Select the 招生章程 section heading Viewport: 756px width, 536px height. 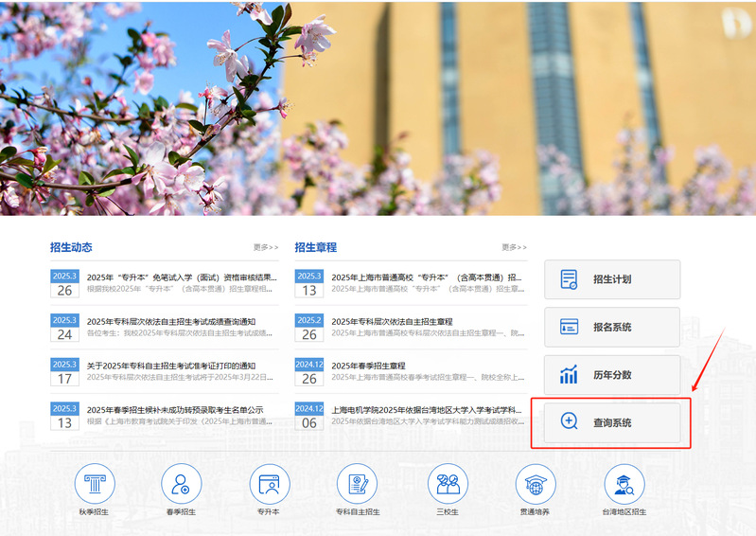(315, 247)
